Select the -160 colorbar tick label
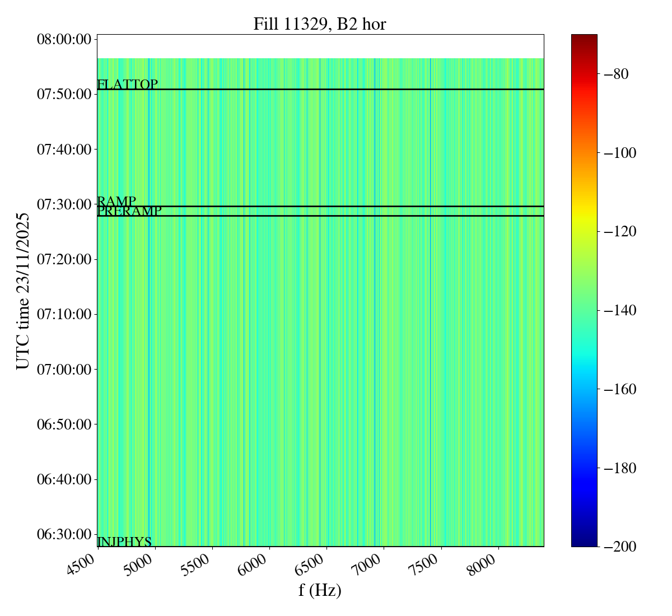Screen dimensions: 672x616 coord(619,389)
